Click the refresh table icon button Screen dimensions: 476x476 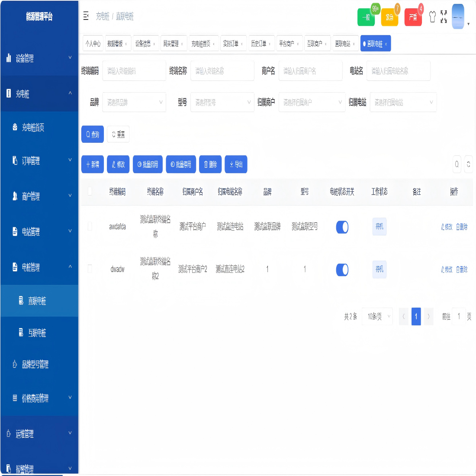[468, 164]
